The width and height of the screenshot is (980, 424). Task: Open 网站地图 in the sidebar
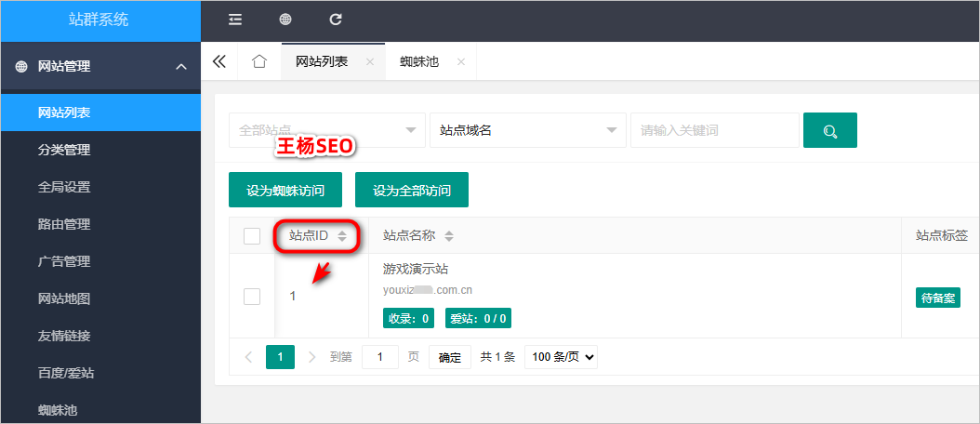[100, 298]
